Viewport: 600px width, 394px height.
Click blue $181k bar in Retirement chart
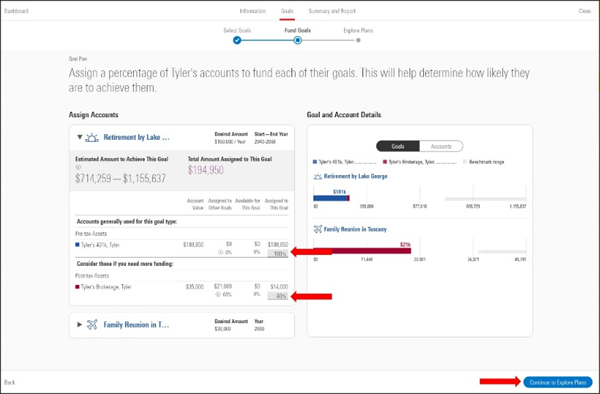[330, 198]
